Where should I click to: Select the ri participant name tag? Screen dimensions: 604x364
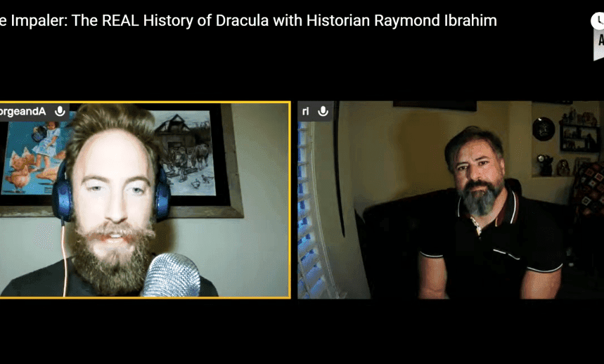click(315, 112)
